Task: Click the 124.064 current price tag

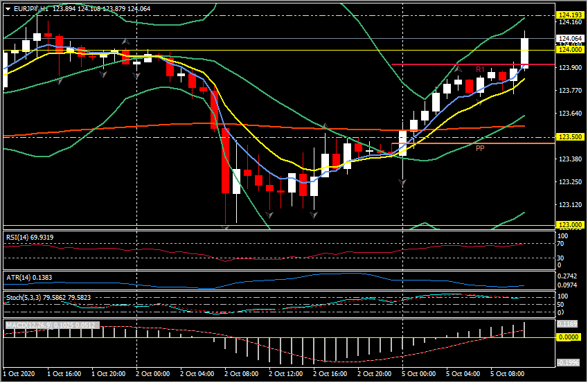Action: pyautogui.click(x=570, y=39)
